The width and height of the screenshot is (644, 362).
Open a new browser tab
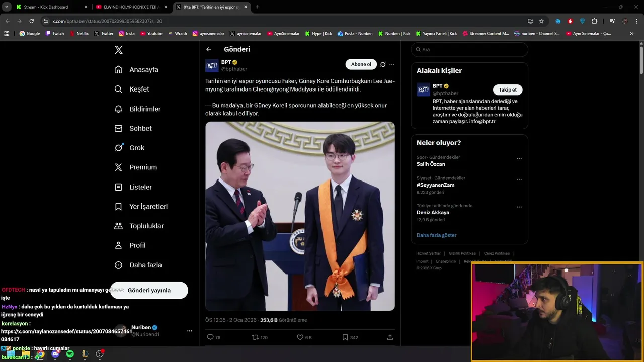[258, 7]
